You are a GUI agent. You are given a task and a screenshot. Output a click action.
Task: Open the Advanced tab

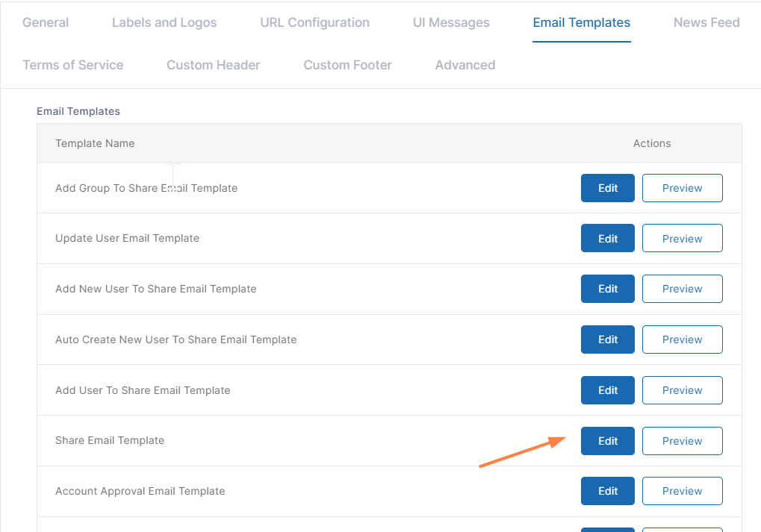click(465, 65)
